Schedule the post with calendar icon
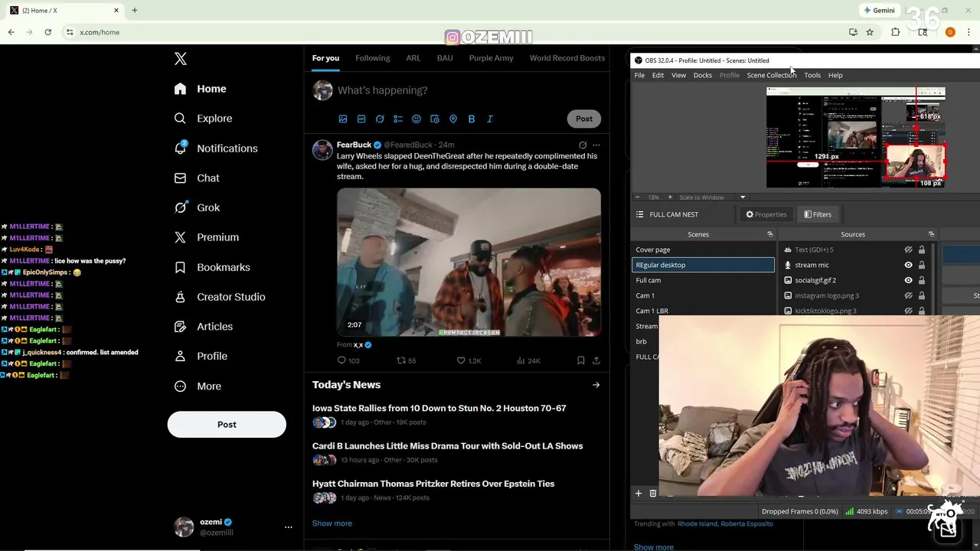This screenshot has width=980, height=551. point(435,119)
